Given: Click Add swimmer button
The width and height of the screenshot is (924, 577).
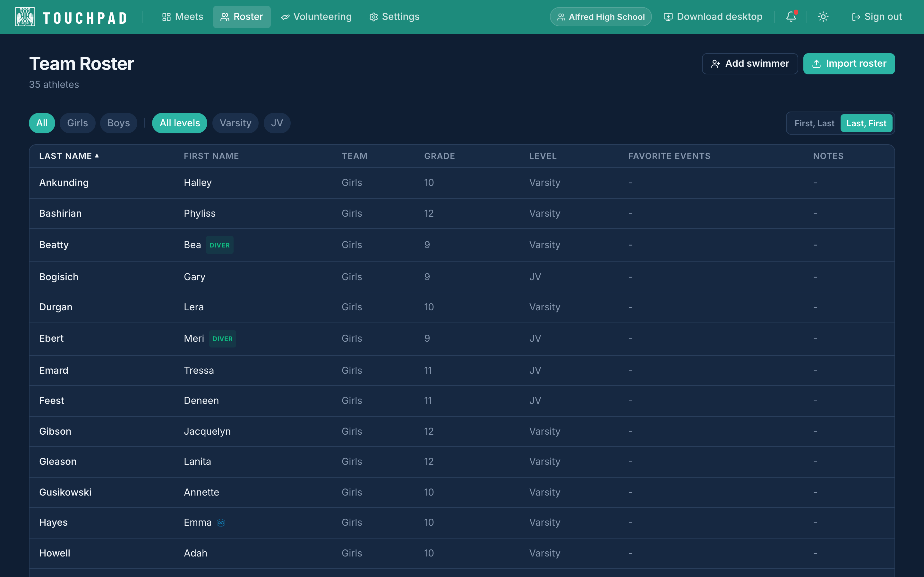Looking at the screenshot, I should point(750,64).
